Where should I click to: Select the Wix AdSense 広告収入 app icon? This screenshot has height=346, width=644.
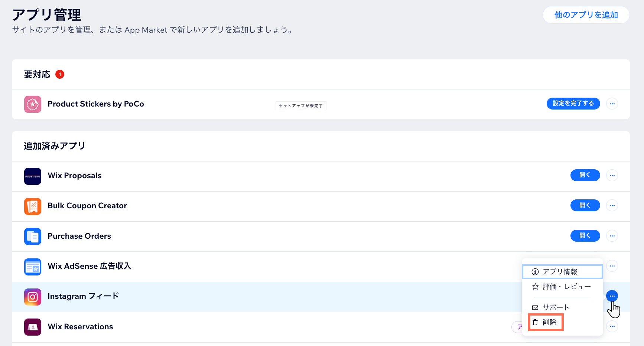33,267
